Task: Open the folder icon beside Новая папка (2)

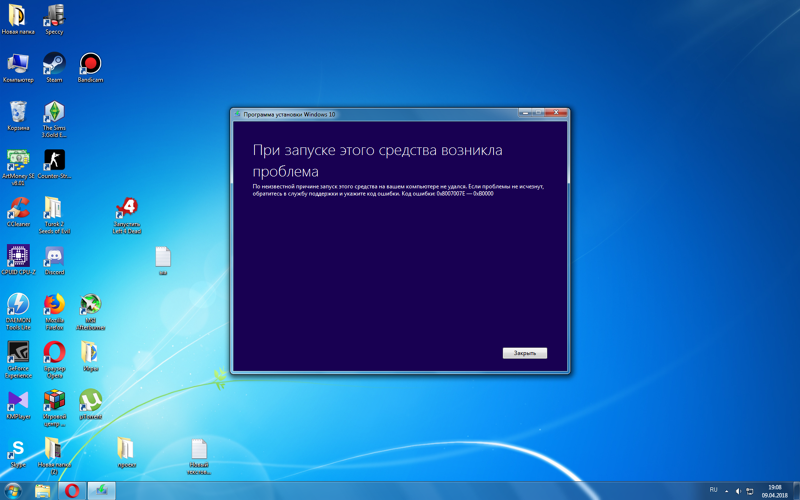Action: [127, 452]
